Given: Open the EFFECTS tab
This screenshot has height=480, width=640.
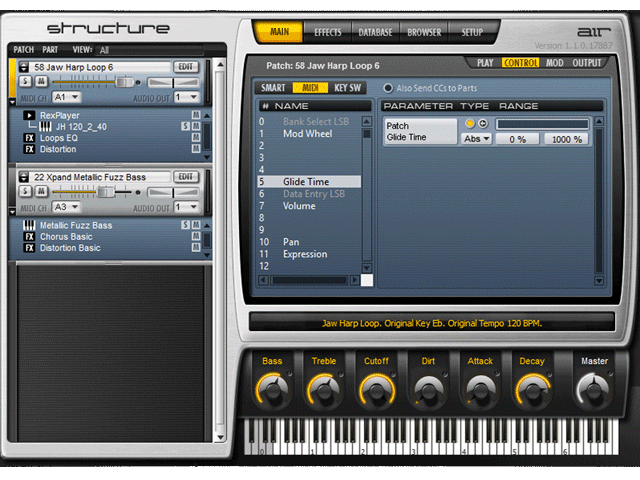Looking at the screenshot, I should point(327,32).
